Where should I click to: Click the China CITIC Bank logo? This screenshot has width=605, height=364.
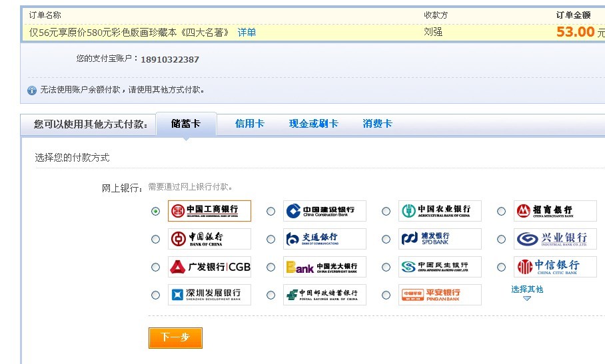555,267
